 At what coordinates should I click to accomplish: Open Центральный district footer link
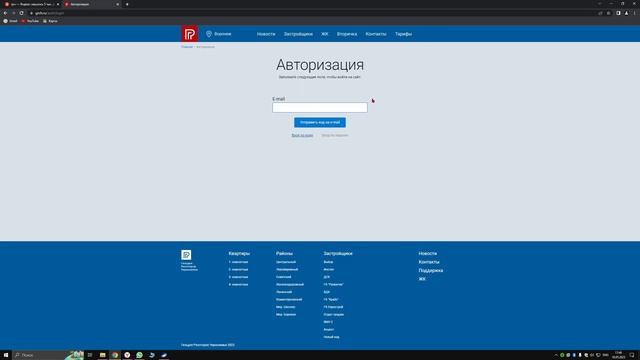pyautogui.click(x=286, y=262)
